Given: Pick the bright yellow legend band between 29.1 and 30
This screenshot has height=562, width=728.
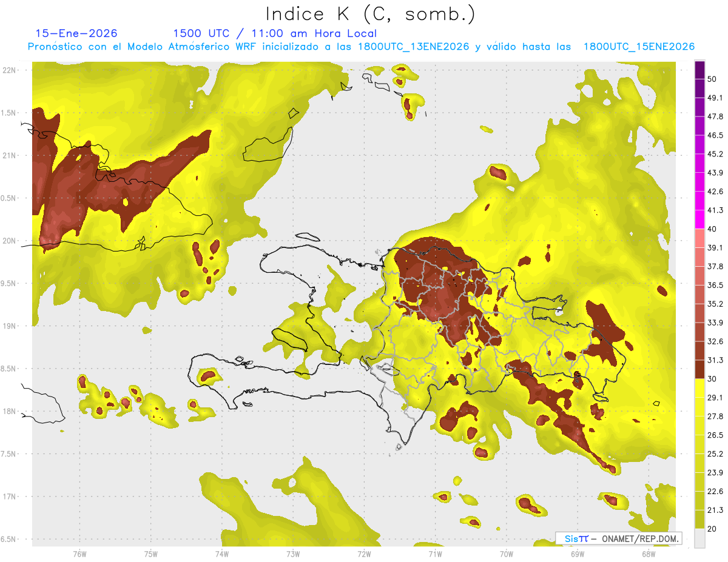Looking at the screenshot, I should pyautogui.click(x=699, y=388).
